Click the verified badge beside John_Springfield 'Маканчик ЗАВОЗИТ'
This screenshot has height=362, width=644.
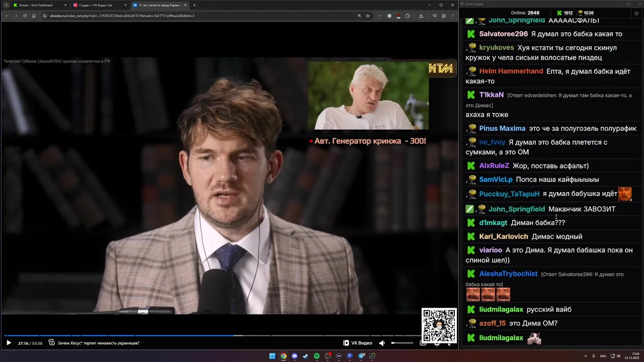469,209
